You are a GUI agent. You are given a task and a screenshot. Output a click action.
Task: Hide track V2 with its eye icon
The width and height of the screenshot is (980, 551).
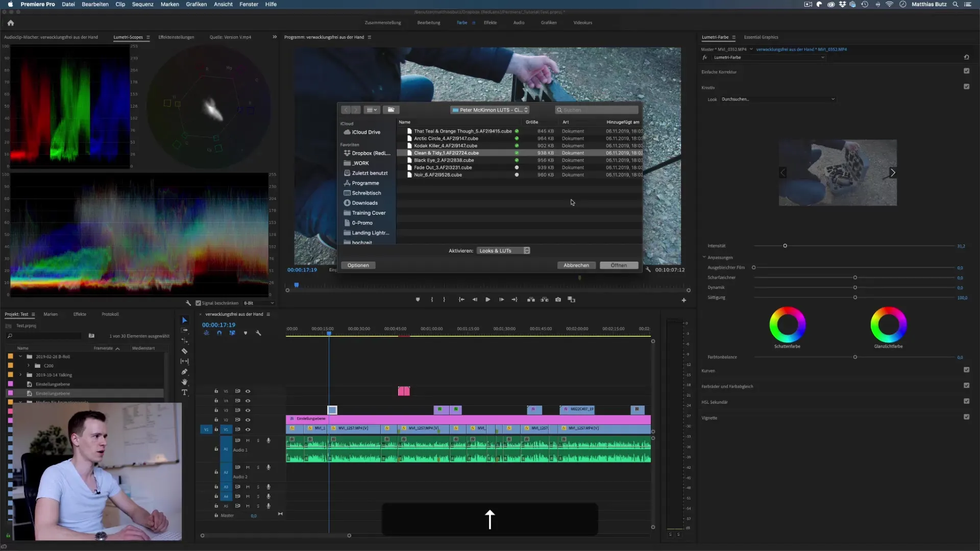(x=248, y=420)
